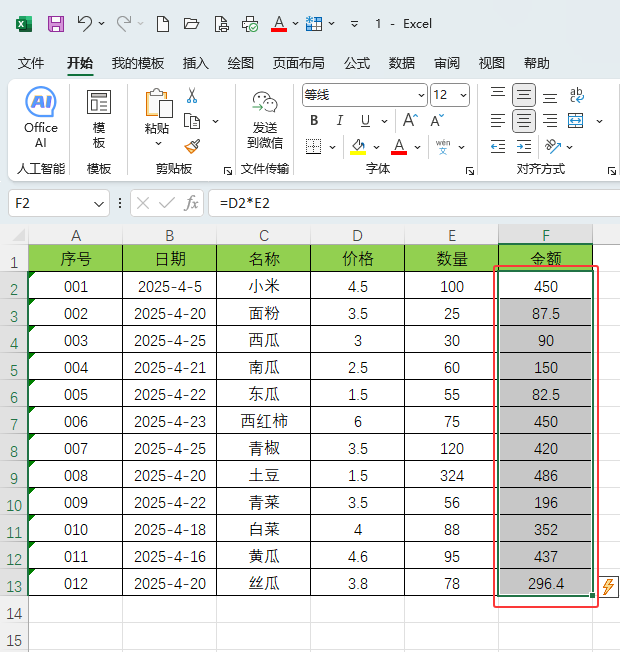This screenshot has width=620, height=652.
Task: Toggle center horizontal alignment
Action: click(x=524, y=121)
